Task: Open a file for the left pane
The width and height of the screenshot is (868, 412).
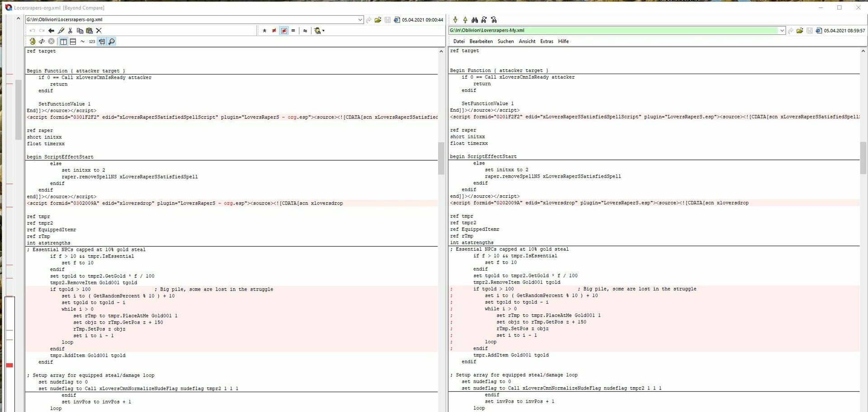Action: [378, 20]
